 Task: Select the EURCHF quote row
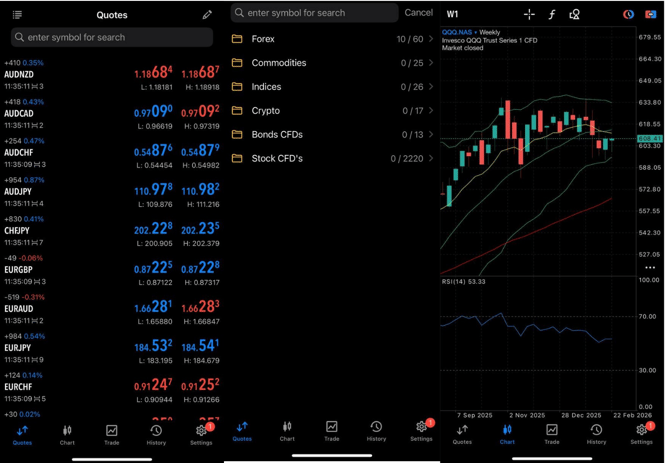click(x=112, y=388)
